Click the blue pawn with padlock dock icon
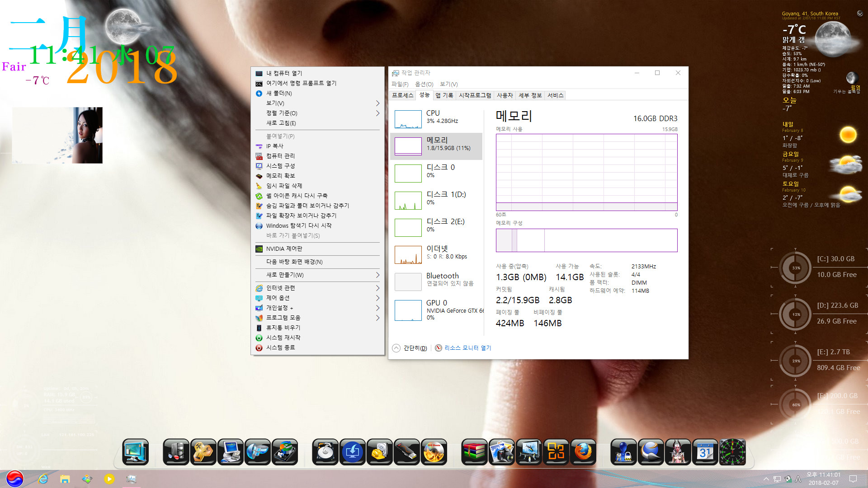Viewport: 868px width, 488px height. (x=623, y=451)
